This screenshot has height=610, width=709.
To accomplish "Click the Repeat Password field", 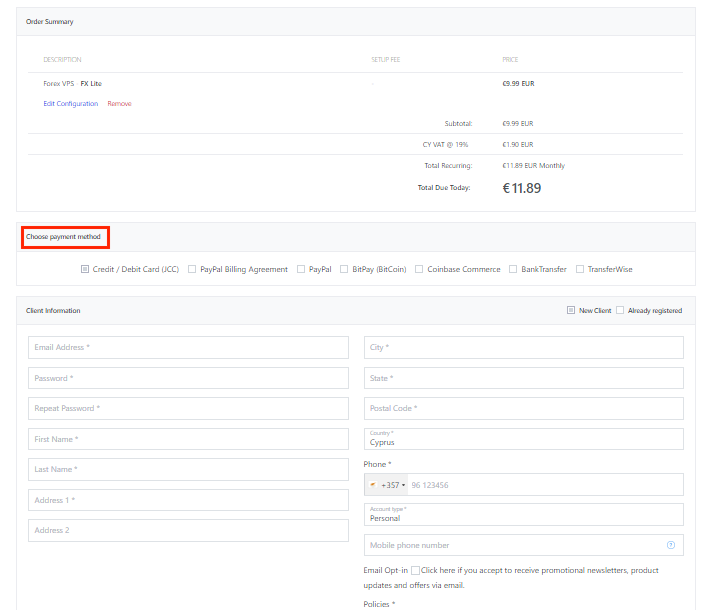I will (x=188, y=408).
